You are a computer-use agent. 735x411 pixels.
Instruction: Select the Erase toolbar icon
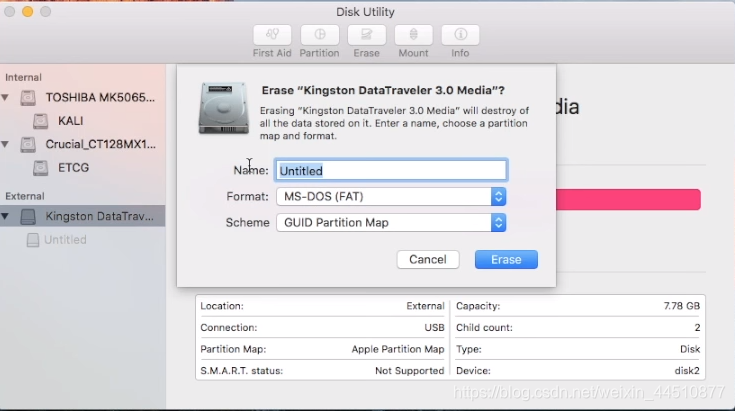click(367, 35)
